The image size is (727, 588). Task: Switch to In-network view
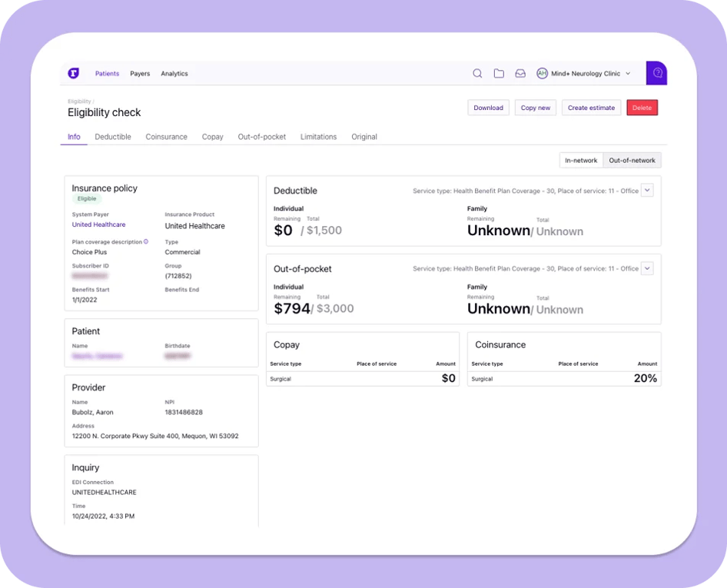580,161
